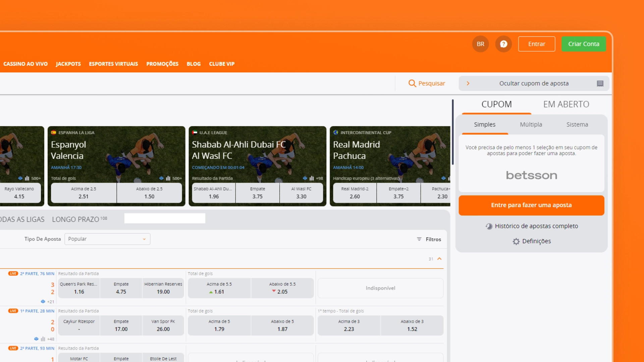The height and width of the screenshot is (362, 644).
Task: Open the PROMOÇÕES menu item
Action: pos(162,64)
